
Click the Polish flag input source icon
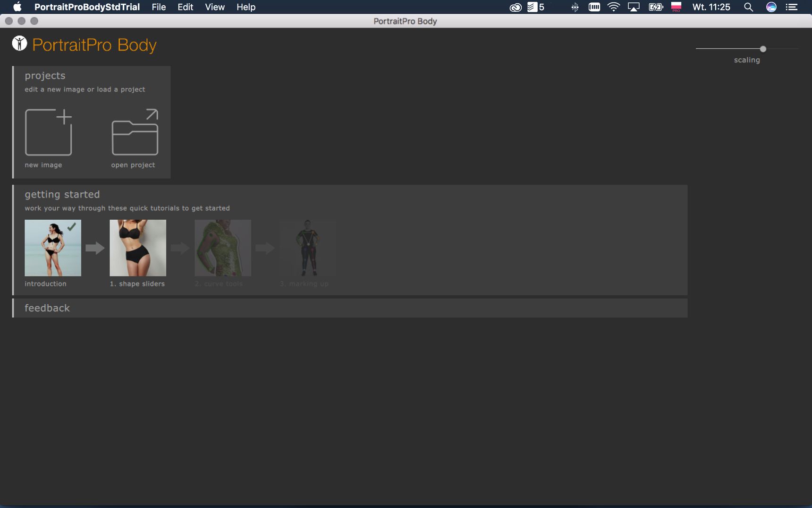coord(676,7)
